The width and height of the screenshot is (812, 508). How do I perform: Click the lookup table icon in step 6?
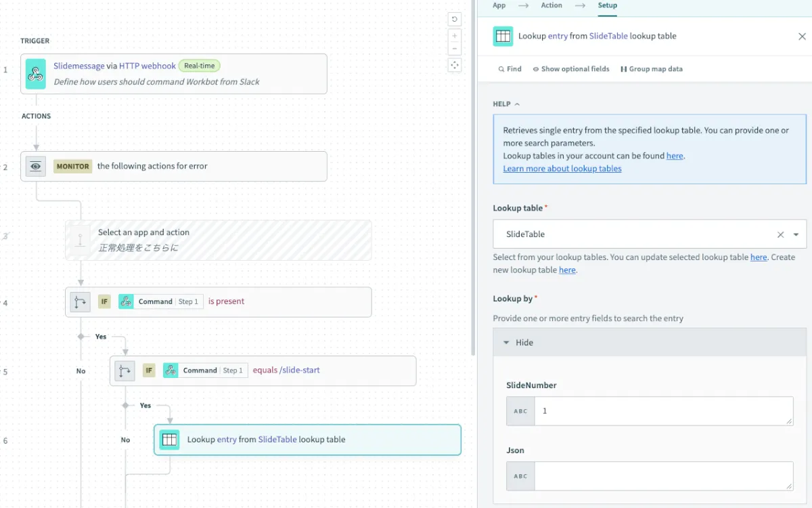pos(170,440)
